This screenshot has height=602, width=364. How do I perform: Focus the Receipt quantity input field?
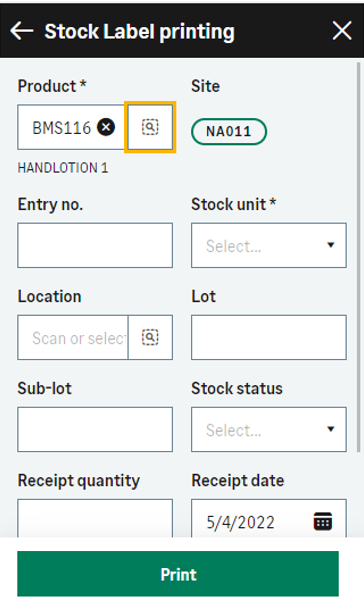point(95,518)
